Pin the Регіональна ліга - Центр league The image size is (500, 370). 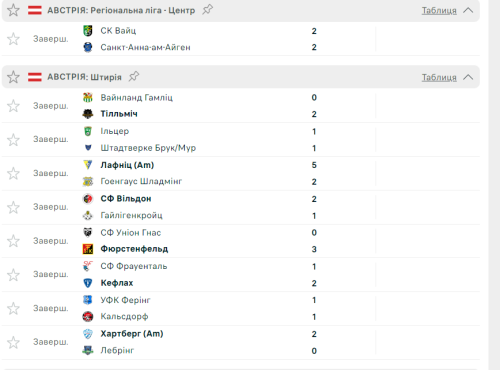coord(207,10)
